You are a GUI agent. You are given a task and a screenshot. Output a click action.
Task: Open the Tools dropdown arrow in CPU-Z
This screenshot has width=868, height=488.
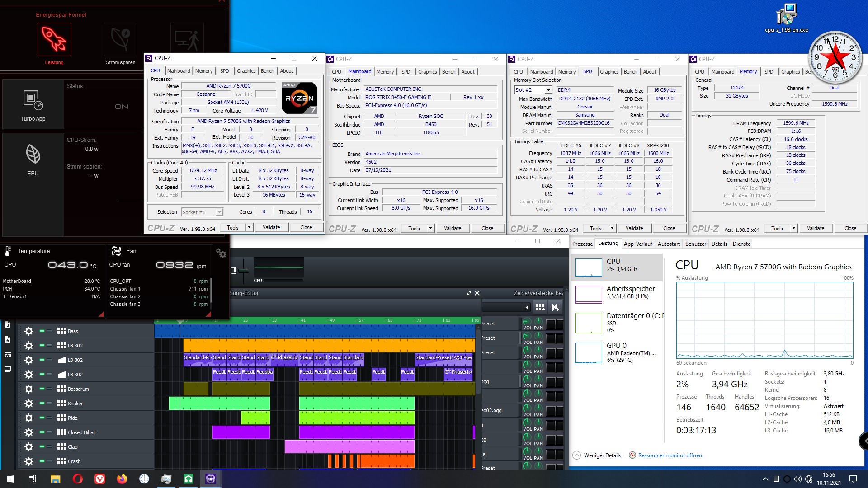[249, 227]
